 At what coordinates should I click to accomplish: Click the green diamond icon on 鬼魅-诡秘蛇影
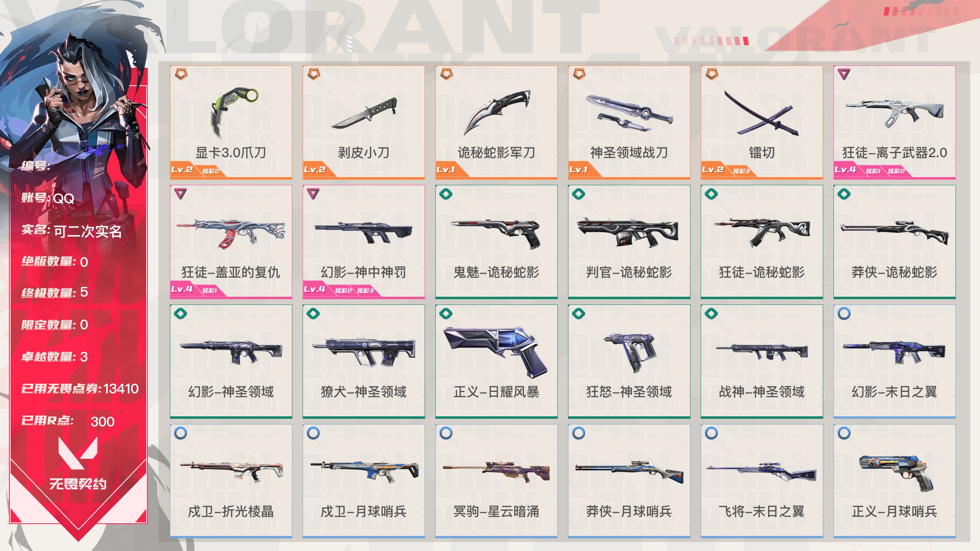point(446,194)
